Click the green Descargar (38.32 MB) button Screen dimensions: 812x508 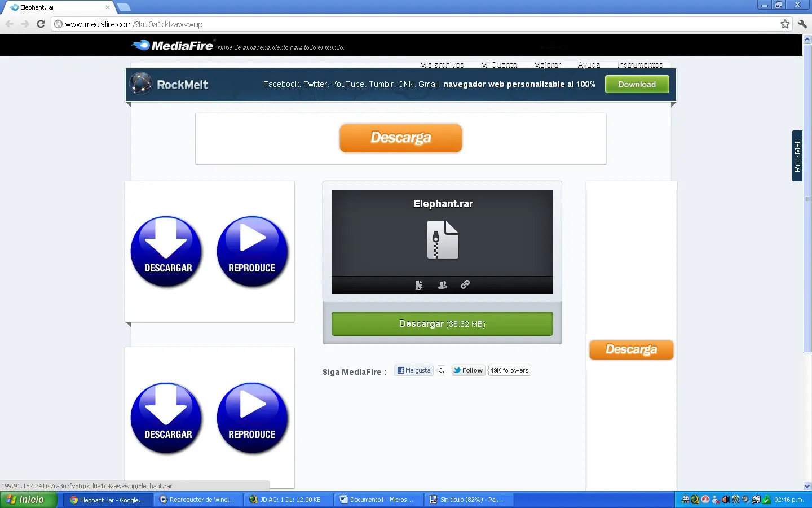[442, 324]
